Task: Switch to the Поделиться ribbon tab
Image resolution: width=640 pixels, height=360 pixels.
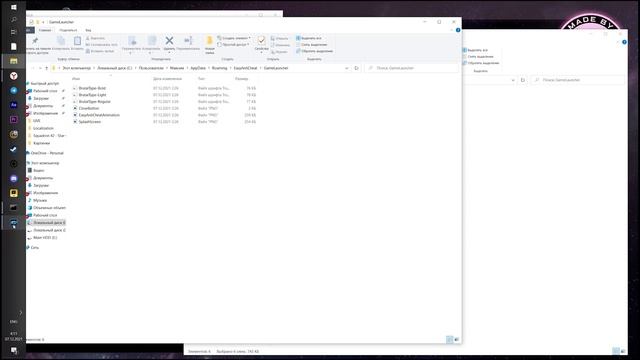Action: click(68, 30)
